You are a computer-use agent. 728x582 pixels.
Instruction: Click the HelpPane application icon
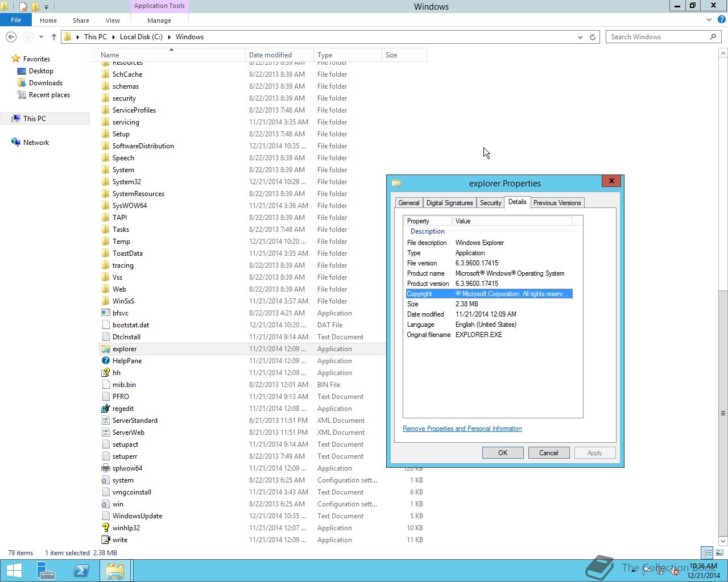tap(105, 361)
